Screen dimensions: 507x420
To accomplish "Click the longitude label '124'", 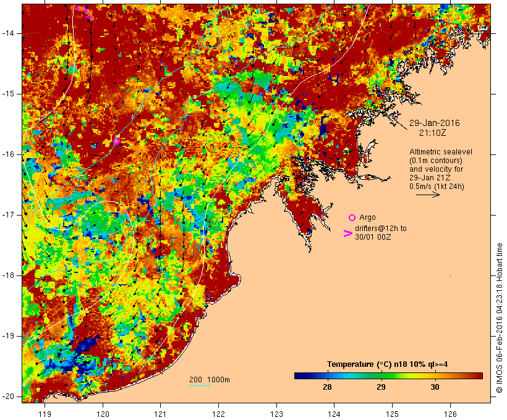I will (334, 414).
